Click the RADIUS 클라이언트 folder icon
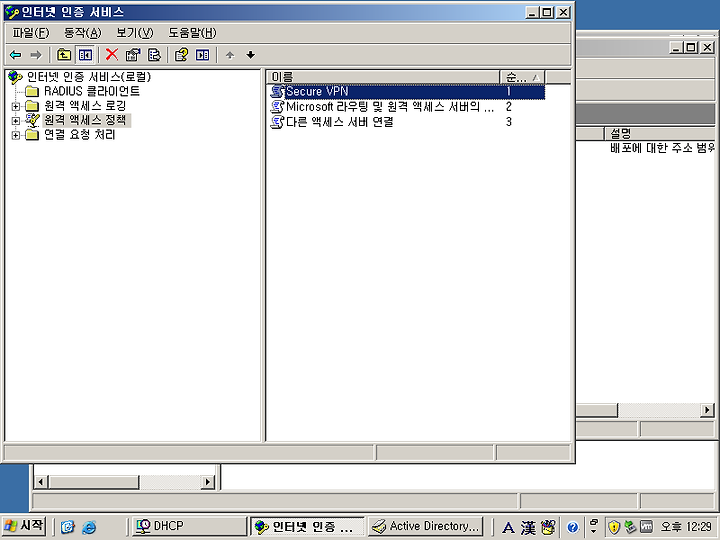The height and width of the screenshot is (540, 720). pos(32,91)
